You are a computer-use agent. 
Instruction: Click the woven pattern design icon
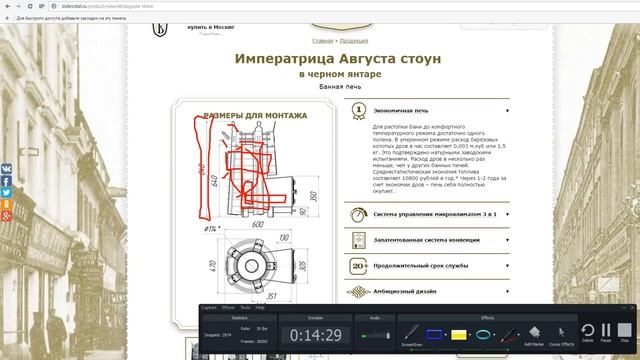(358, 291)
